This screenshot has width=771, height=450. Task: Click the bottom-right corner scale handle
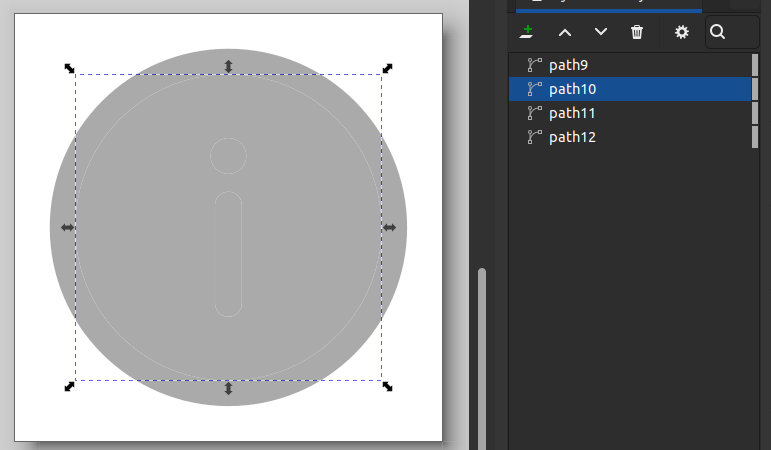pos(387,386)
